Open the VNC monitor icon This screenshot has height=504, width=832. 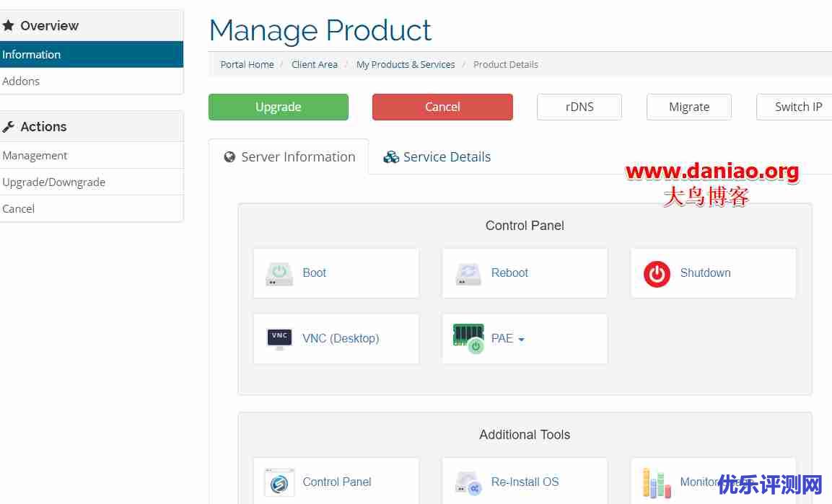pos(279,338)
